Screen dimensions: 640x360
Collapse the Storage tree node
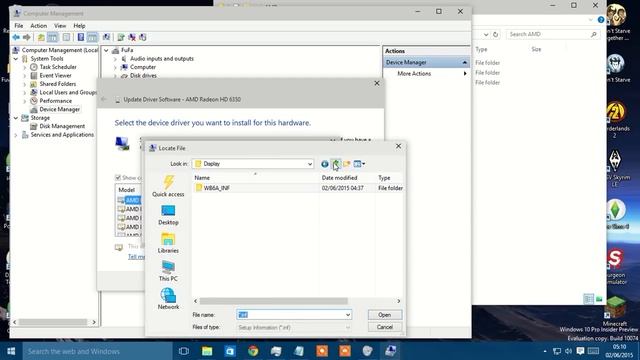click(x=16, y=118)
